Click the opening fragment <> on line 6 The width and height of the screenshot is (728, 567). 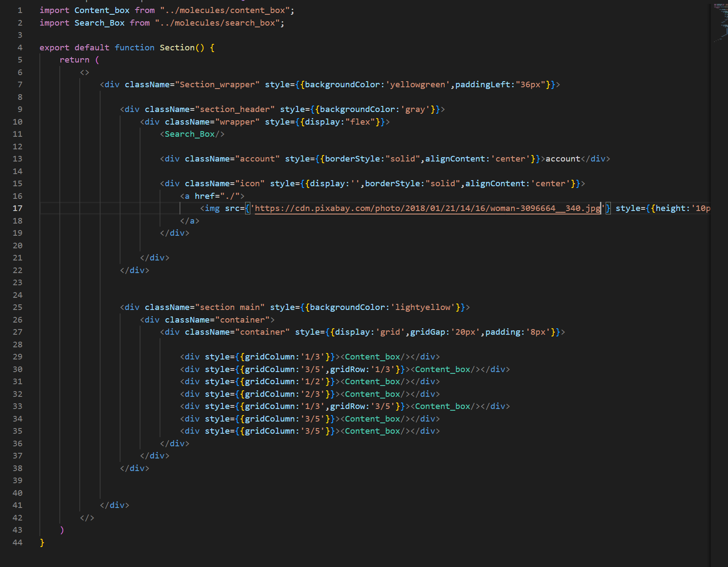click(85, 73)
